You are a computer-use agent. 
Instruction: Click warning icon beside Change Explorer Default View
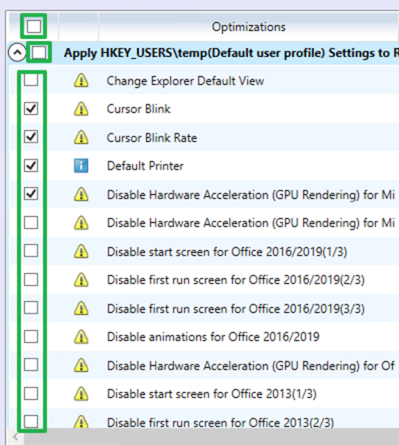pyautogui.click(x=81, y=80)
